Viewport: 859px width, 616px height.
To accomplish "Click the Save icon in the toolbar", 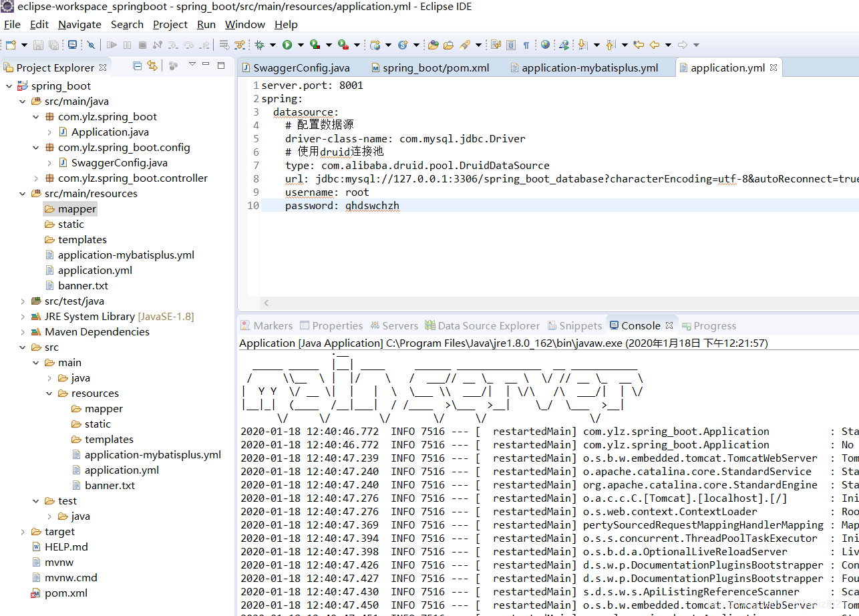I will click(38, 44).
